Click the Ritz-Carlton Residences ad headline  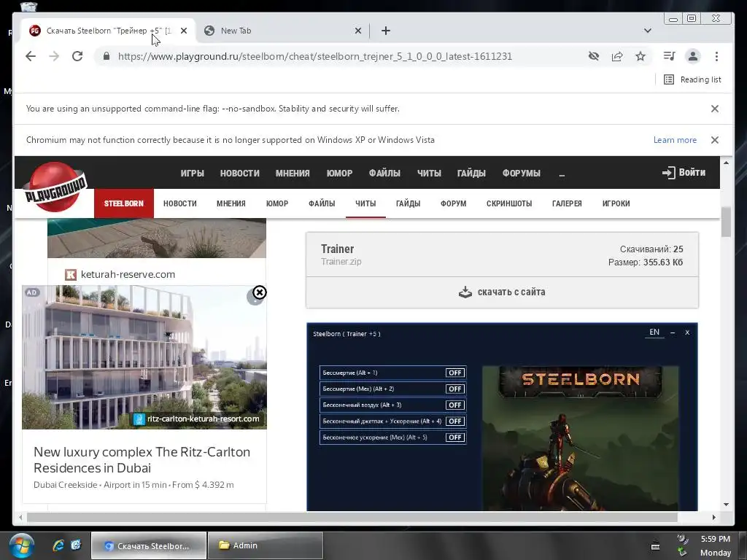(142, 459)
